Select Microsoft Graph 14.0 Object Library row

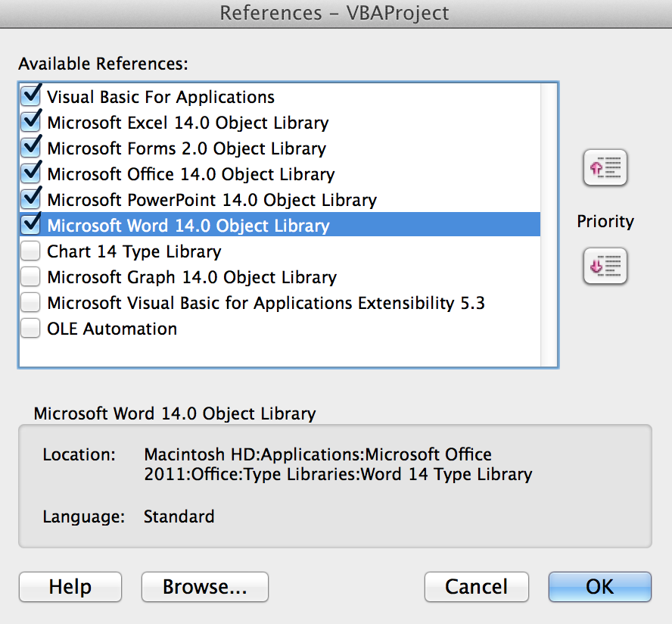click(x=280, y=277)
